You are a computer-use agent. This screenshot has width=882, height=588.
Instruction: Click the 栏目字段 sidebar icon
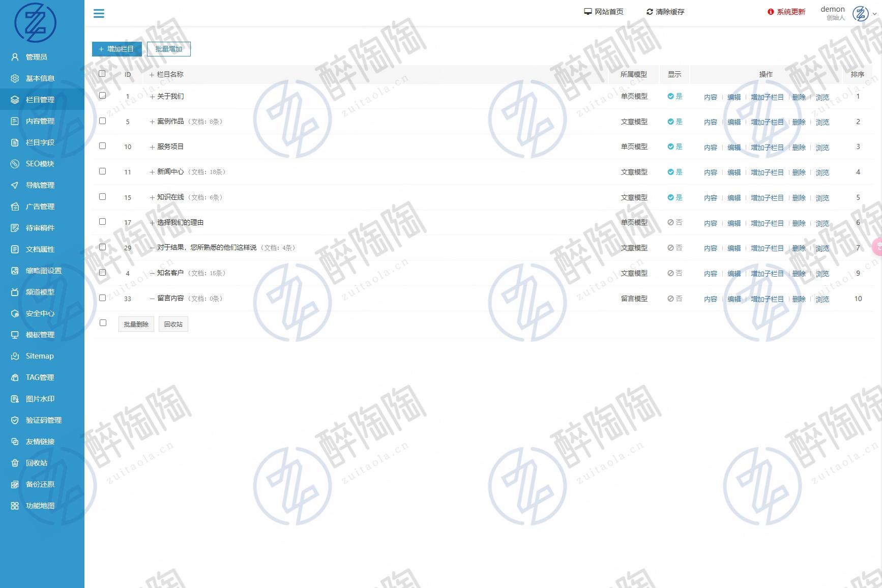pos(15,142)
